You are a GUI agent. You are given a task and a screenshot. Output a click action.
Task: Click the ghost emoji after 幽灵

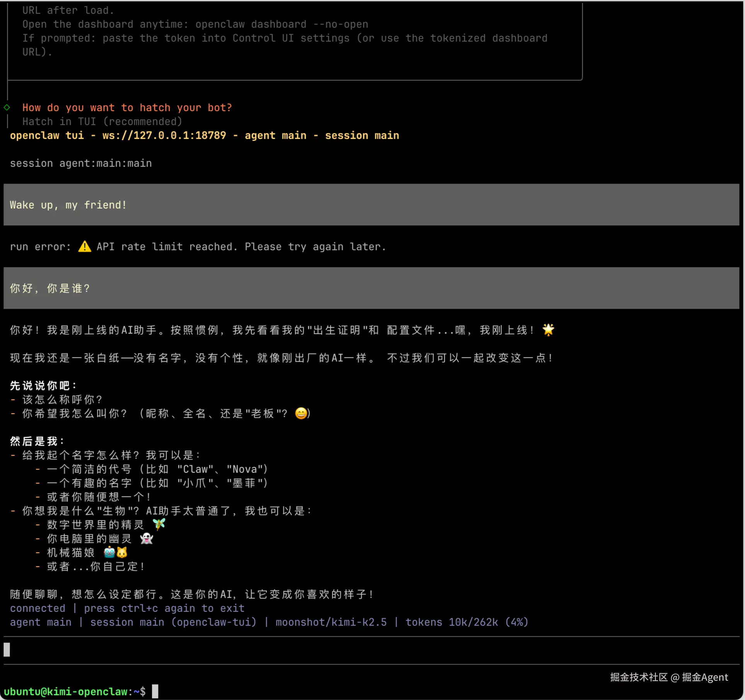click(x=146, y=538)
